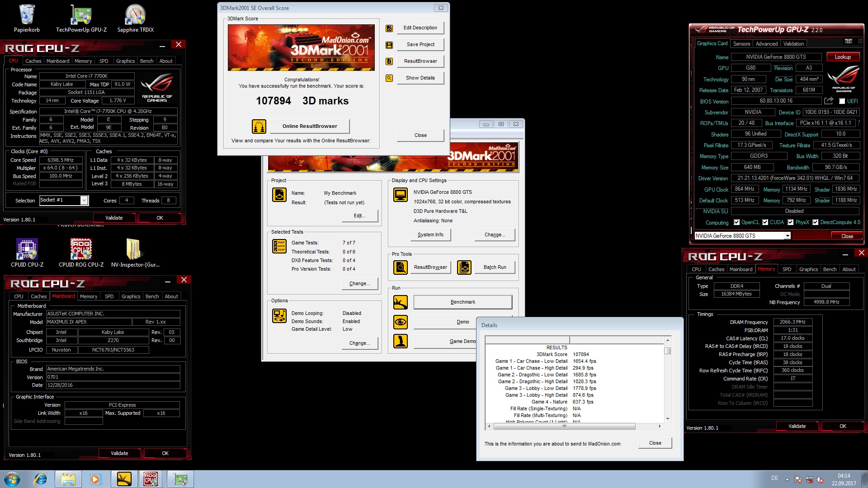868x488 pixels.
Task: Open the Papierkorb recycle bin desktop icon
Action: [27, 18]
